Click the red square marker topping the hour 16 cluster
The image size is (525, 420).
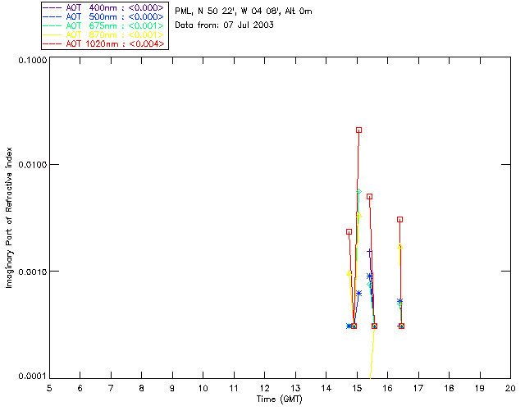click(399, 220)
